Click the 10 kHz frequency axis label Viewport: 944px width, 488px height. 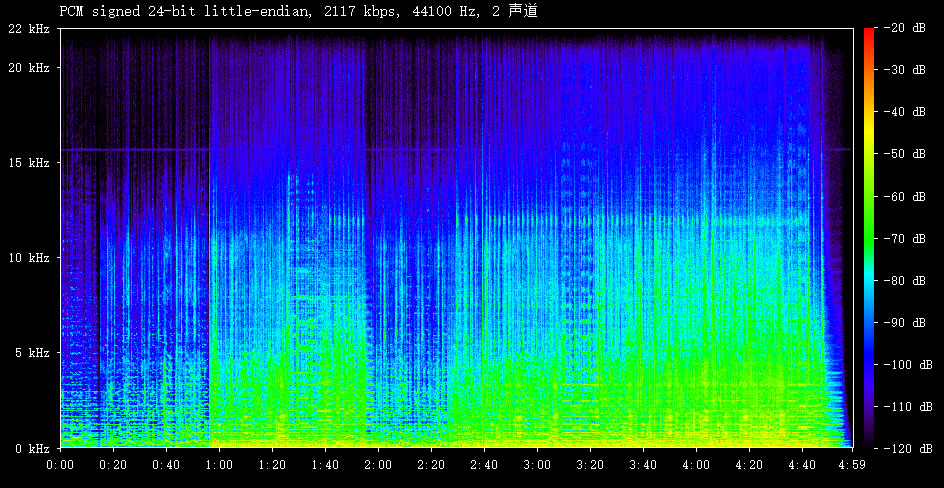(28, 258)
